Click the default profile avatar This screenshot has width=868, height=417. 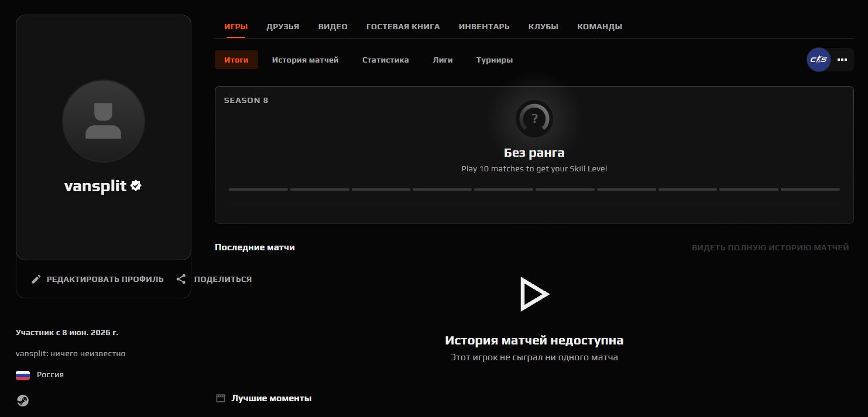[104, 121]
